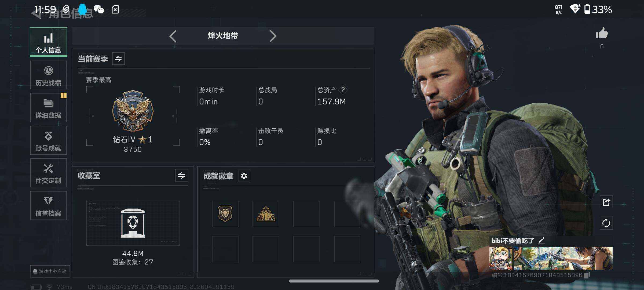Tap the 游戏中心启动 button
Image resolution: width=644 pixels, height=290 pixels.
50,271
